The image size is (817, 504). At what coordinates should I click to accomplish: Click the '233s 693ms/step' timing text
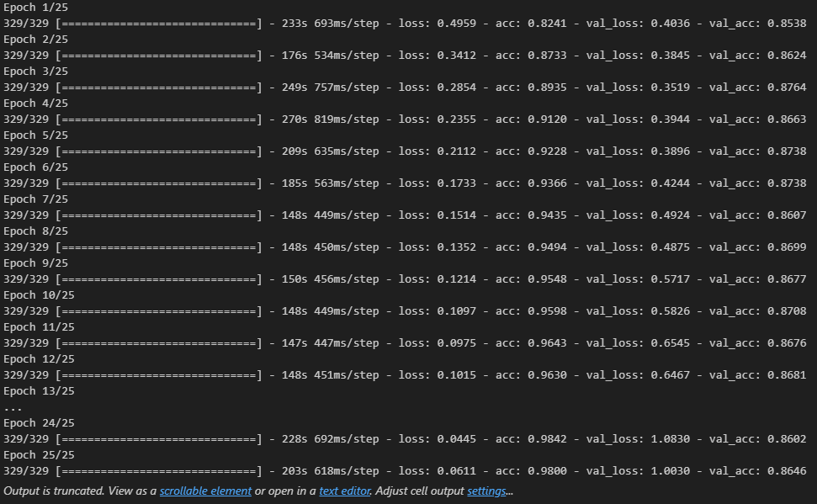point(331,24)
